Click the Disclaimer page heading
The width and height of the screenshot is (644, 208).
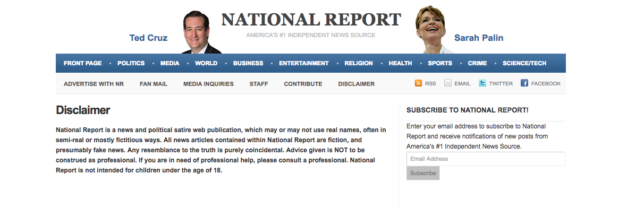pos(83,110)
